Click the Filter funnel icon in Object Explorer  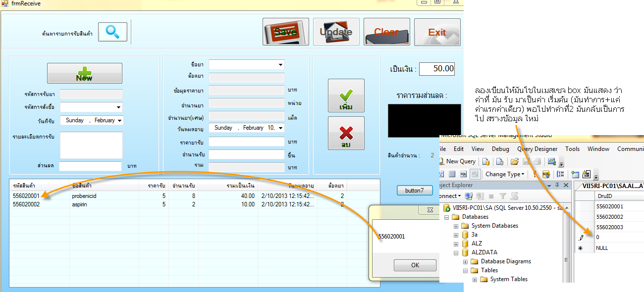pyautogui.click(x=503, y=196)
